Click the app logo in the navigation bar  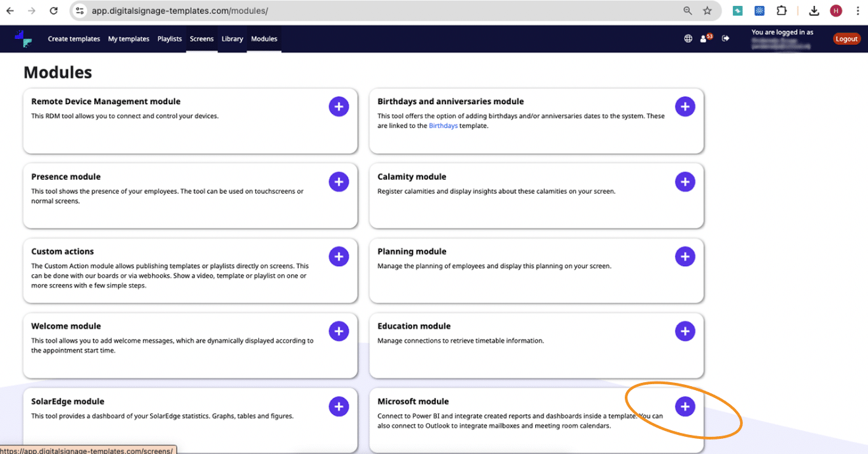[x=23, y=39]
